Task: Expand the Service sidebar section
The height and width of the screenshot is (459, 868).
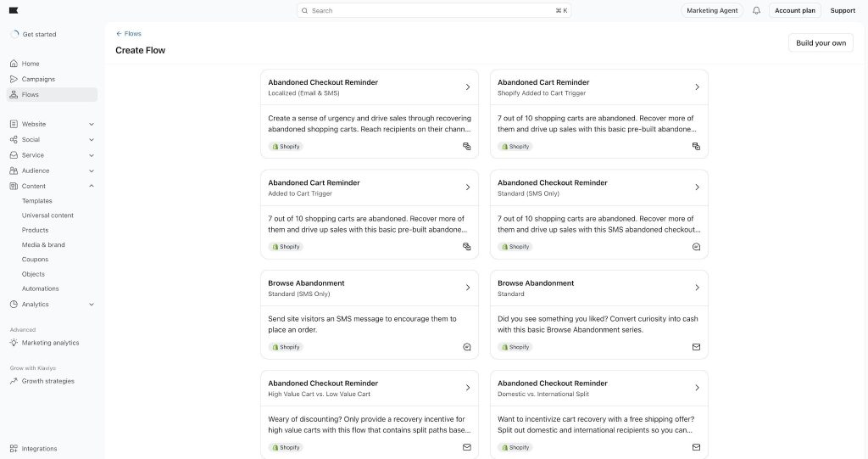Action: (x=92, y=155)
